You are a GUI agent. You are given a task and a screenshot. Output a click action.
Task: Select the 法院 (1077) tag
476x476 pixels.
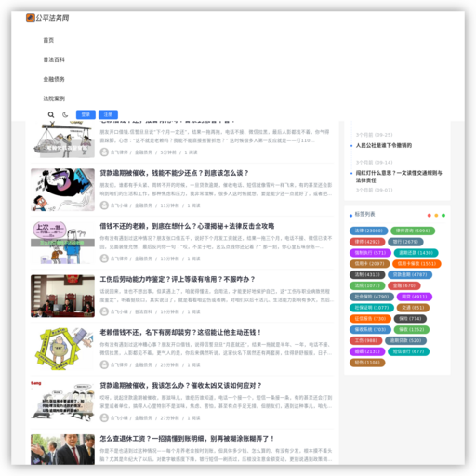click(x=367, y=285)
